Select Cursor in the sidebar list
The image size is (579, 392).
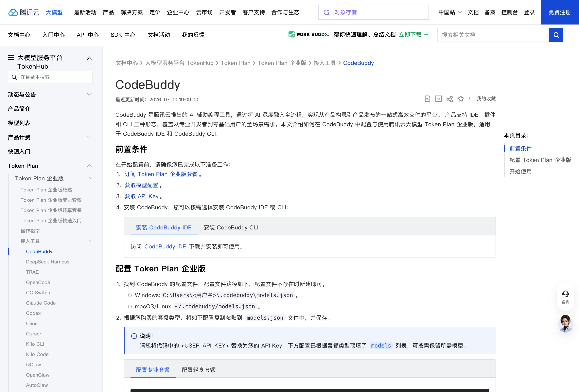[34, 334]
